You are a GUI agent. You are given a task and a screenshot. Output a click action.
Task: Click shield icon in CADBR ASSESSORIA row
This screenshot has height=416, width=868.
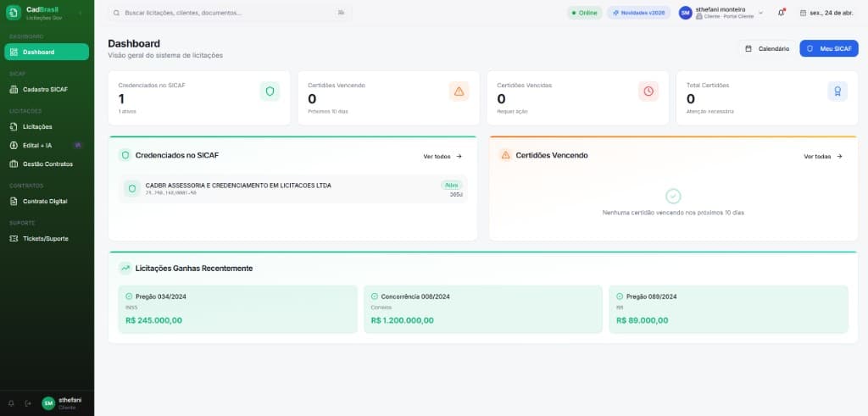pos(131,189)
